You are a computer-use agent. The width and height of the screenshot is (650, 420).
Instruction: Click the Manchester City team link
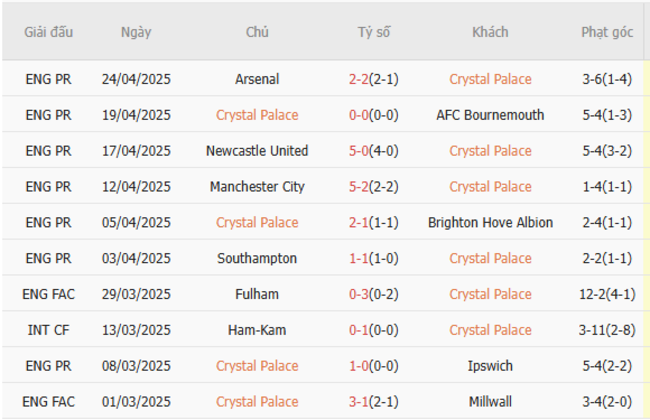[x=257, y=187]
